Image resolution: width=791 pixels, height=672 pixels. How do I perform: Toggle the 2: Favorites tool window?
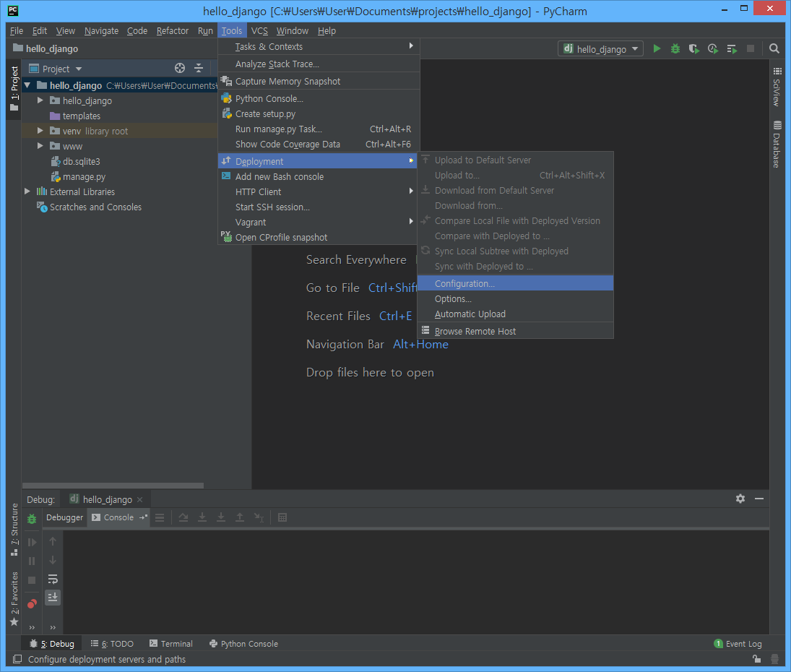point(14,599)
